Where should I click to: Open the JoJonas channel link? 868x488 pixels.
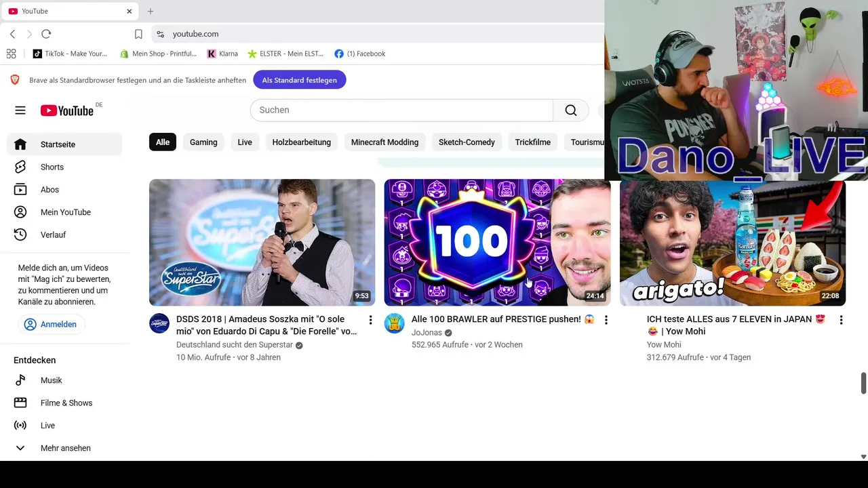427,333
